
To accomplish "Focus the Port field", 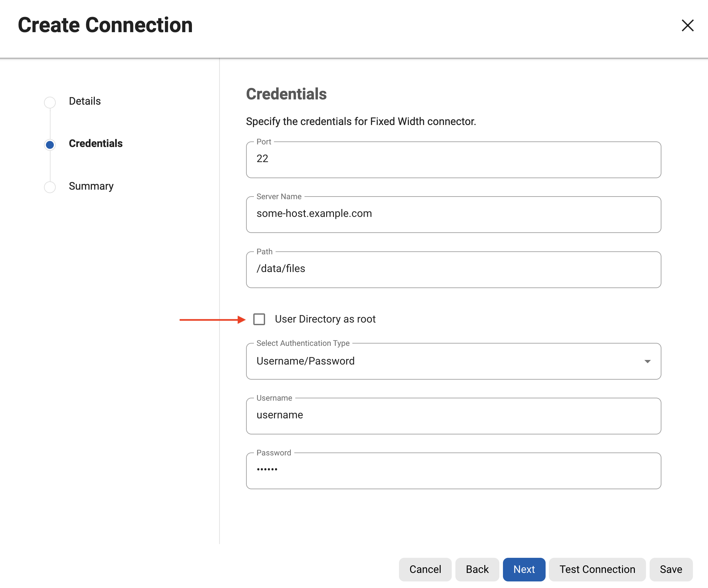I will pyautogui.click(x=453, y=159).
